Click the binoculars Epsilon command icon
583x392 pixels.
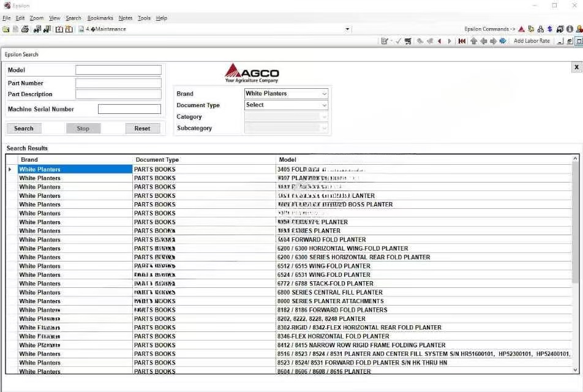(x=560, y=29)
